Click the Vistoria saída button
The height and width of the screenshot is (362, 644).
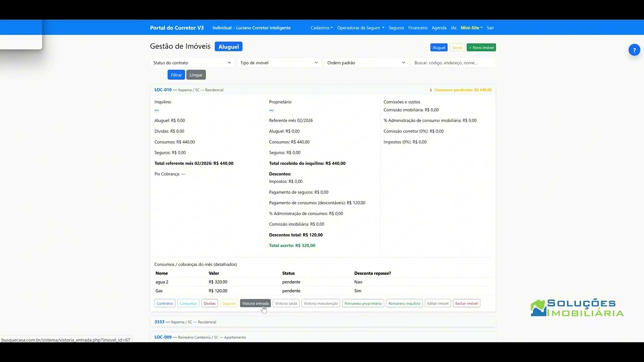286,303
